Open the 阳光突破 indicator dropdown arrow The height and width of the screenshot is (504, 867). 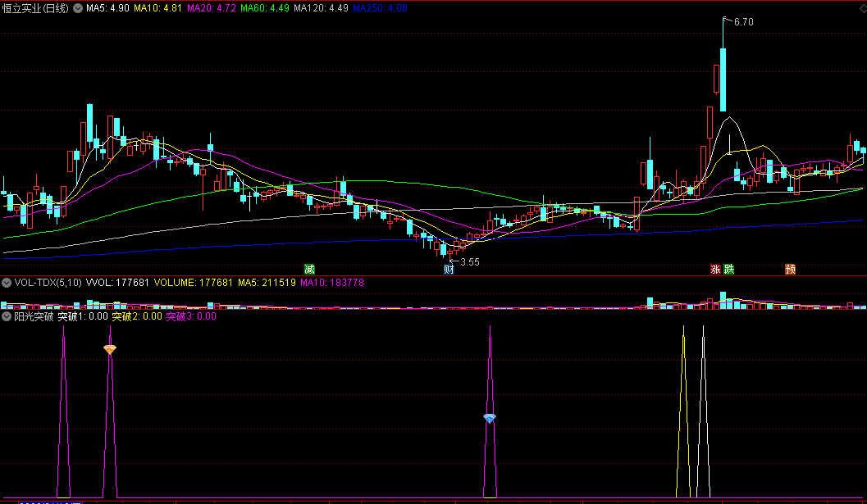7,316
